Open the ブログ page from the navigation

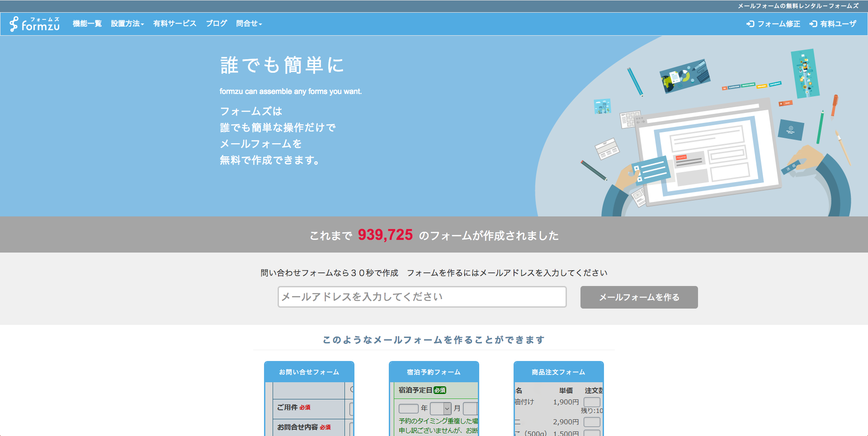[216, 23]
